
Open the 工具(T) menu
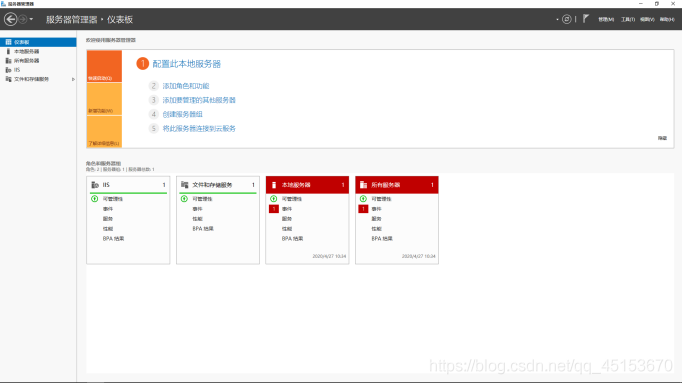coord(628,19)
